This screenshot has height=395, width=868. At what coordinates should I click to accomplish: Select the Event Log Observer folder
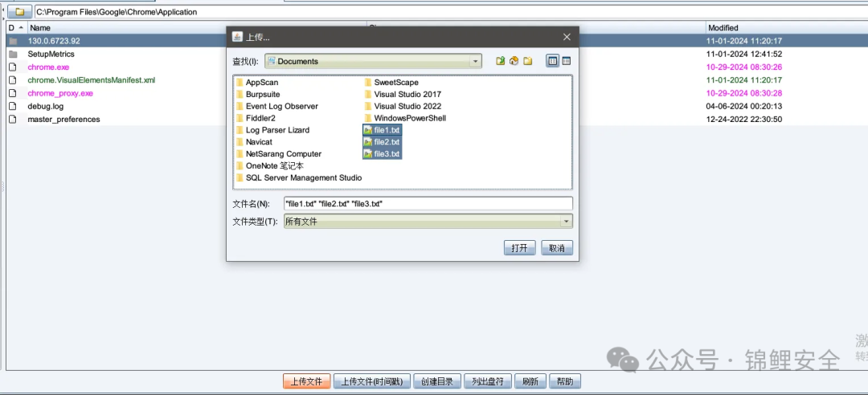pyautogui.click(x=276, y=106)
